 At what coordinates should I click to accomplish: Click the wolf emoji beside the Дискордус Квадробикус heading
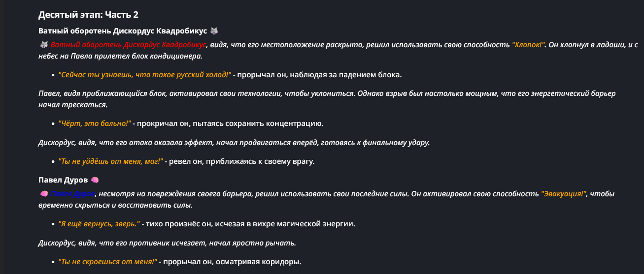point(214,31)
